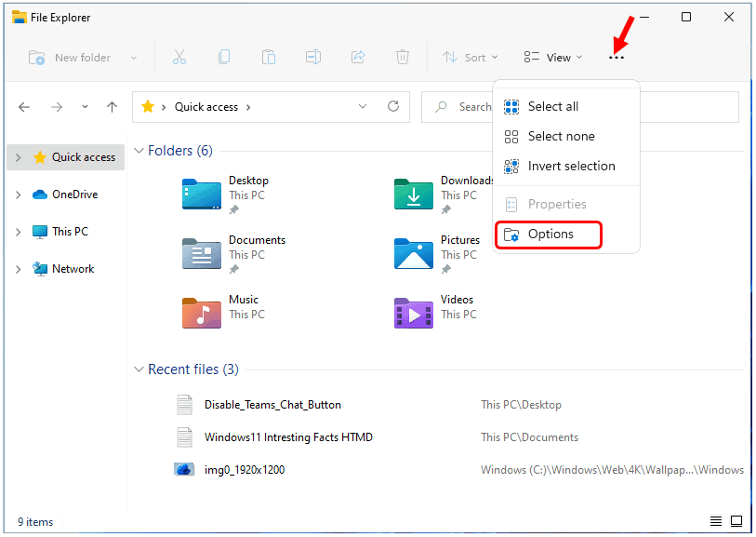This screenshot has width=756, height=537.
Task: Click the This PC\Desktop path text
Action: pyautogui.click(x=521, y=405)
